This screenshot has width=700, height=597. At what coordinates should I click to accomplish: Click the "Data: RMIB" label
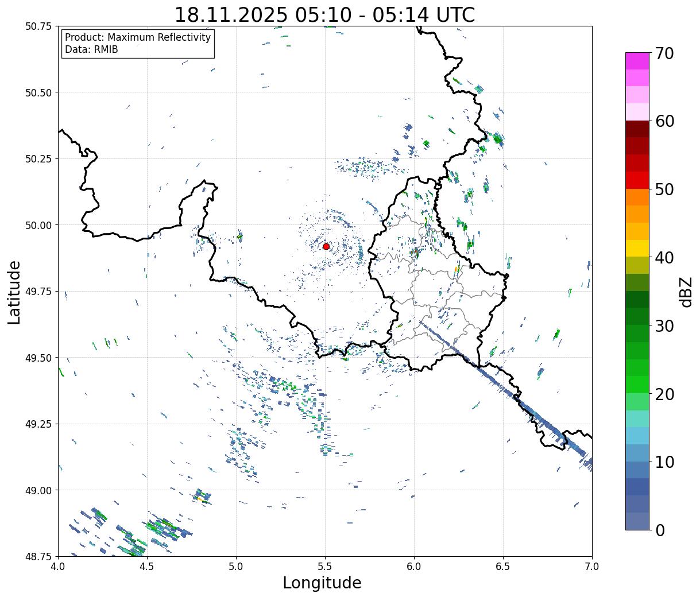tap(91, 49)
